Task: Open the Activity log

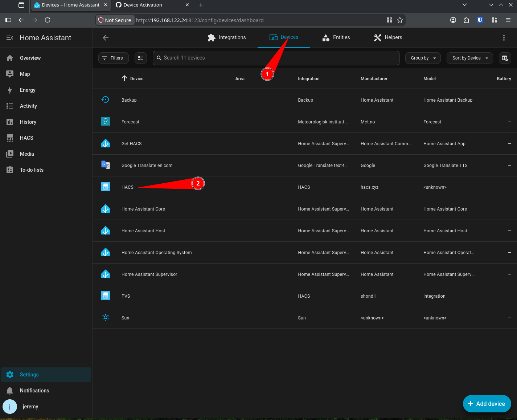Action: coord(46,106)
